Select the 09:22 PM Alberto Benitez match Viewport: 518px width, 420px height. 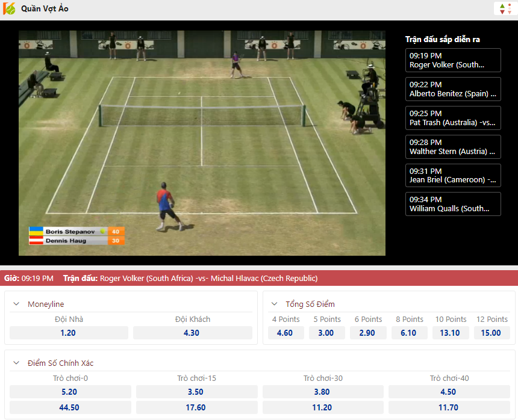coord(453,89)
